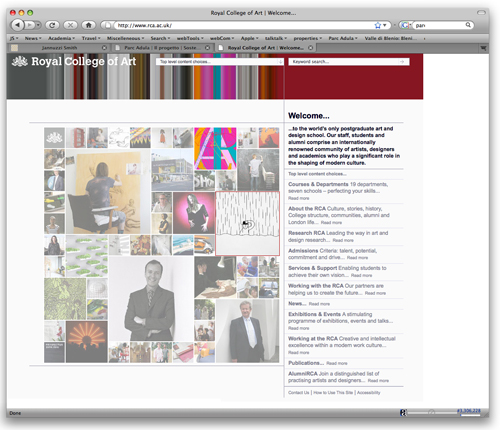500x430 pixels.
Task: Open the About the RCA link
Action: 307,208
